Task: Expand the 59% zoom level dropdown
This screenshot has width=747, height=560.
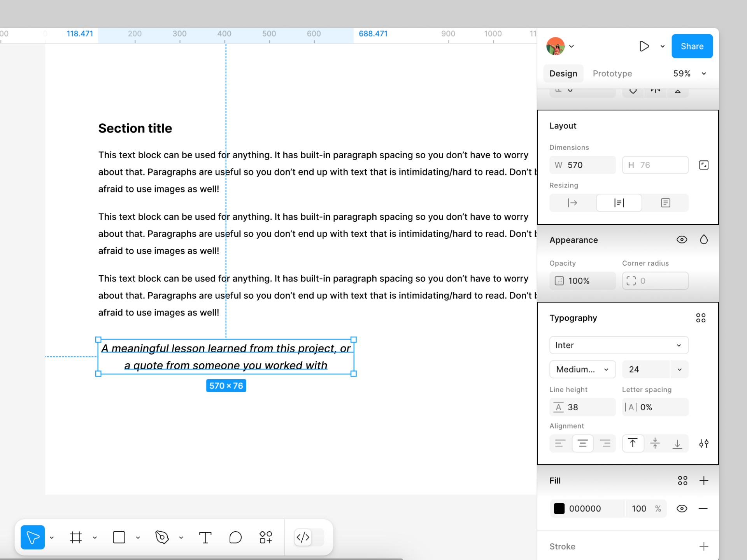Action: (x=703, y=73)
